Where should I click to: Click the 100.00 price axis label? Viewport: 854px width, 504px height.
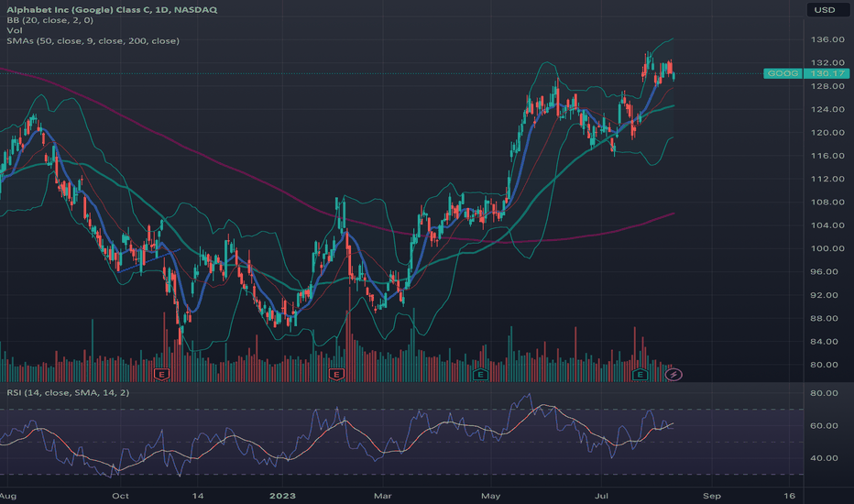[827, 248]
